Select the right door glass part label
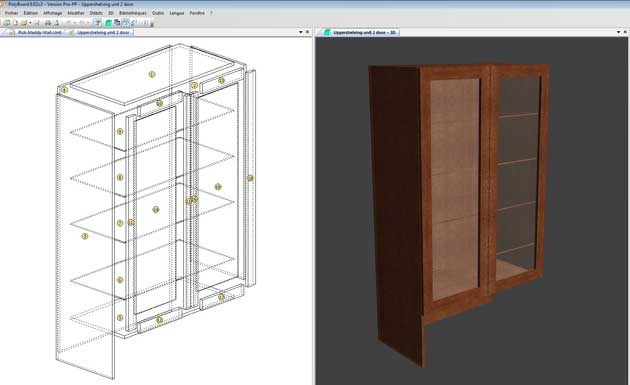This screenshot has height=385, width=630. click(x=218, y=186)
